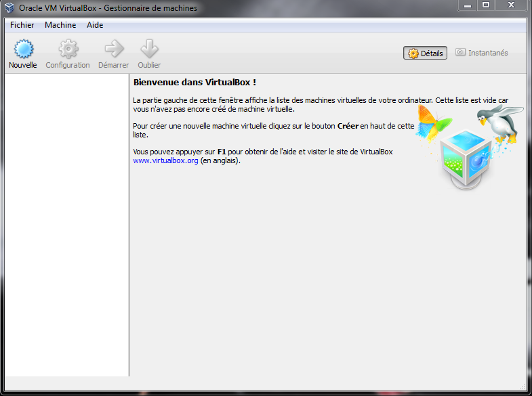Open the Fichier menu
532x396 pixels.
pos(22,25)
